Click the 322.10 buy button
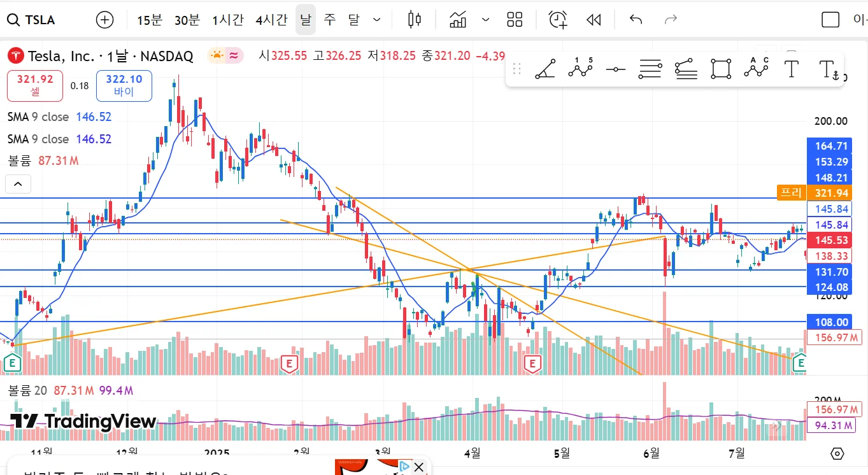Image resolution: width=868 pixels, height=475 pixels. click(x=124, y=86)
